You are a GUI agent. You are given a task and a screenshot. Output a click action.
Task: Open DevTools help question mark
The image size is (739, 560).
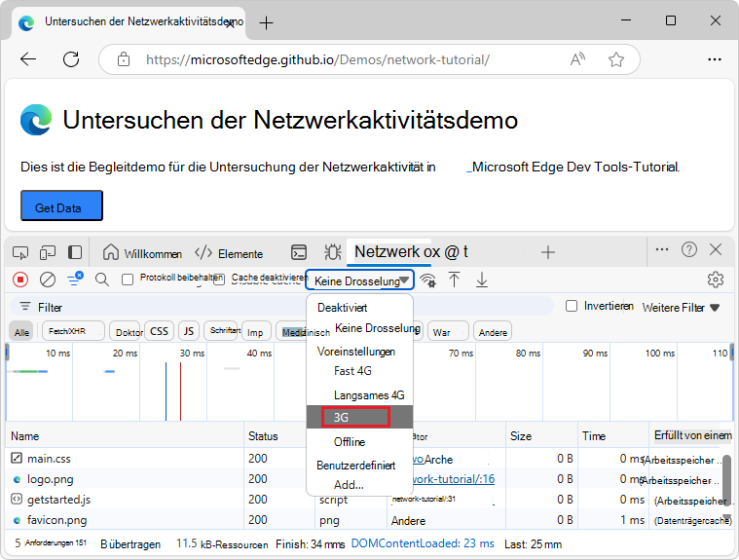[689, 250]
